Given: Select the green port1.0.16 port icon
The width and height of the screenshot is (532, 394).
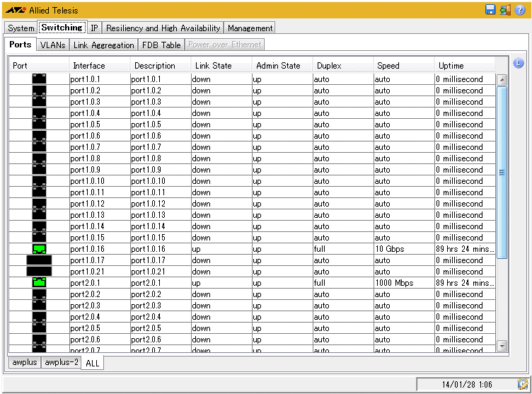Looking at the screenshot, I should (39, 248).
